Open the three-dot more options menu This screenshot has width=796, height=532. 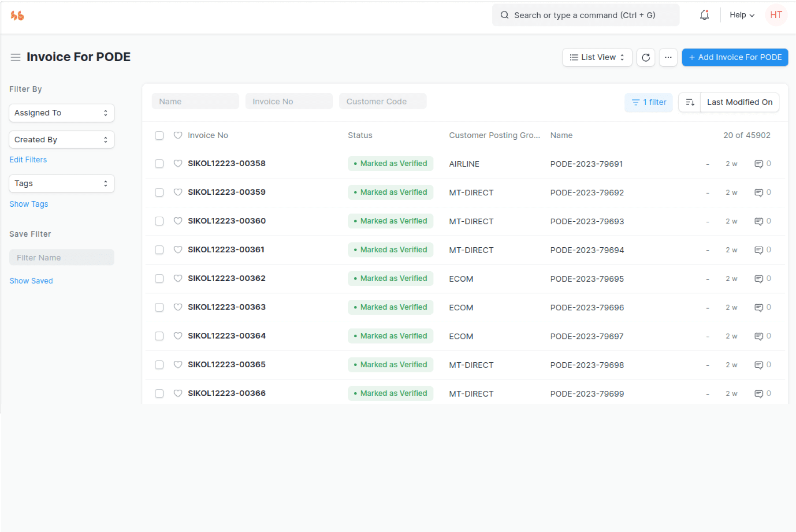coord(668,57)
